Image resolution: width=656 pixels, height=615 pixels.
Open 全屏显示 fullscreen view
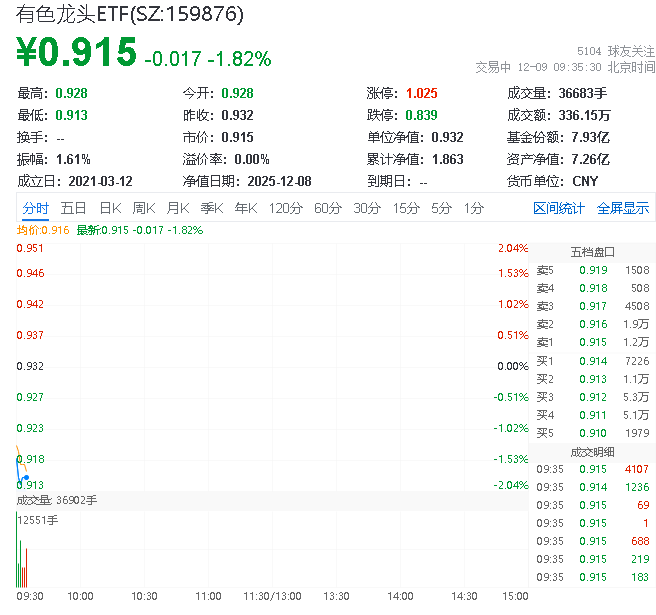pyautogui.click(x=623, y=208)
